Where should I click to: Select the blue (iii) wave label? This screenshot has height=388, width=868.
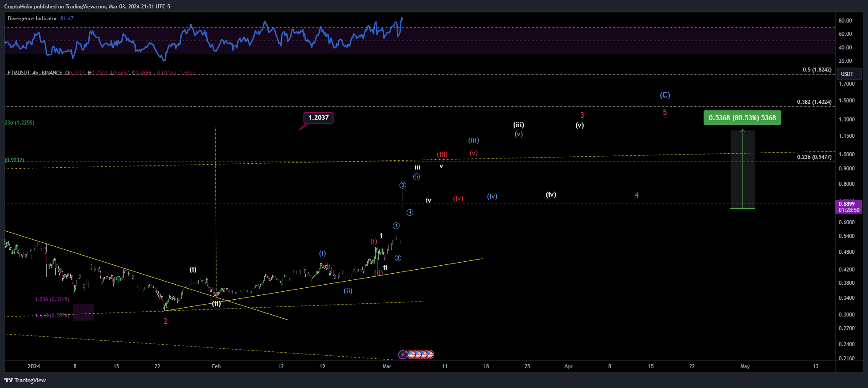pos(474,140)
